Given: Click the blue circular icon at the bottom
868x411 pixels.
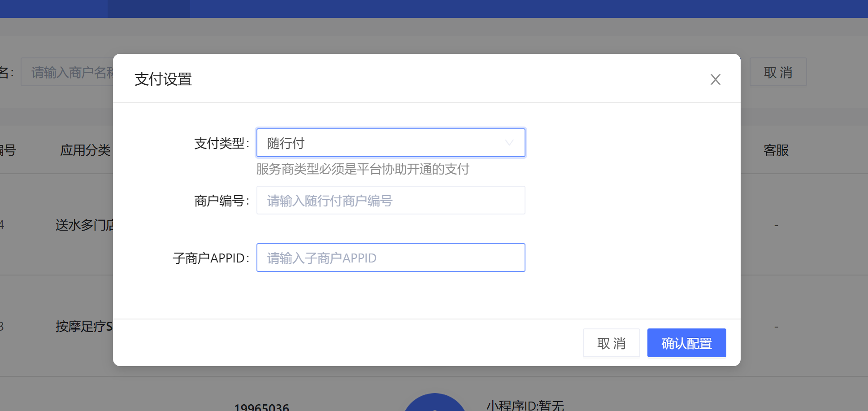Looking at the screenshot, I should pos(434,403).
